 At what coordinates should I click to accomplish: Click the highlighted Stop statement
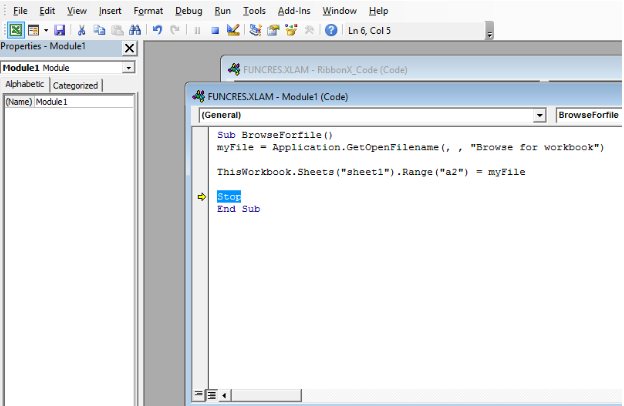(229, 197)
